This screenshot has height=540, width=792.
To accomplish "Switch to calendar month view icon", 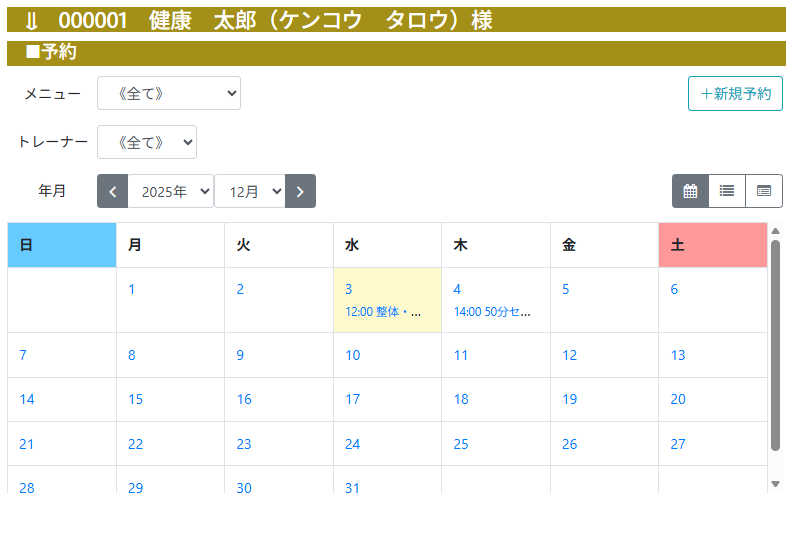I will click(x=690, y=191).
